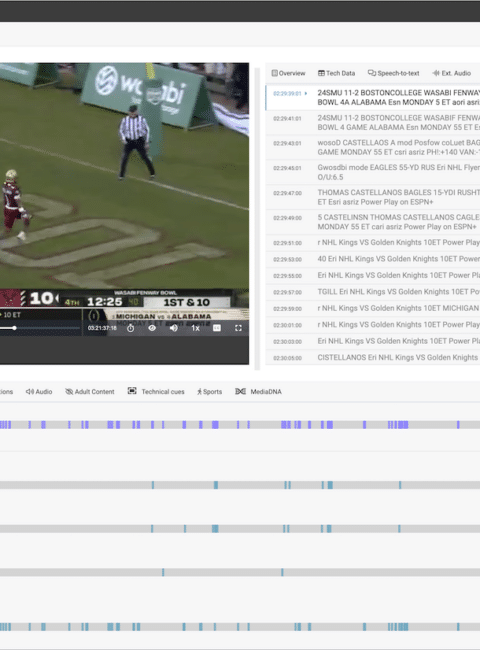
Task: Select the transcript row at 02:29:41:01
Action: tap(373, 123)
